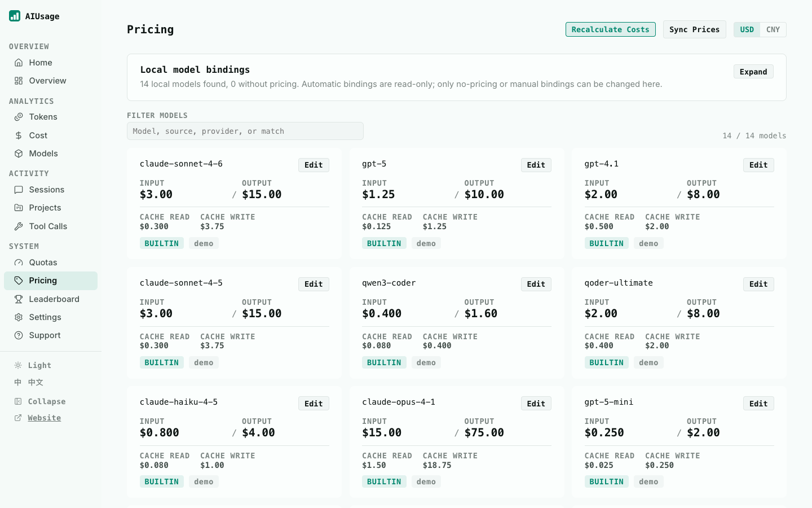The height and width of the screenshot is (508, 812).
Task: Click demo tag on qwen3-coder card
Action: (x=426, y=362)
